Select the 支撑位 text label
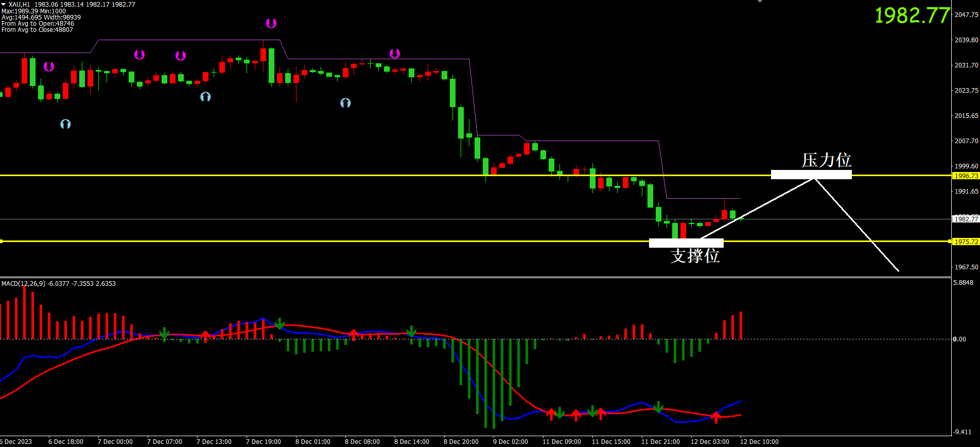 (694, 256)
